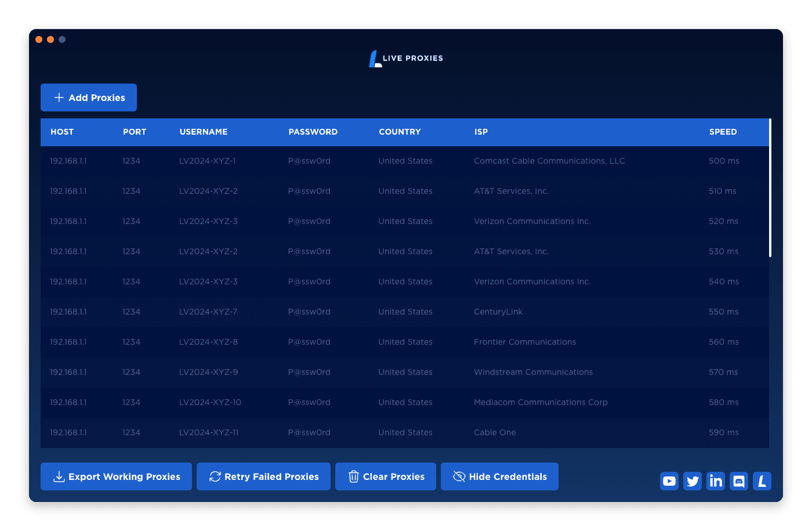Click the Clear Proxies button
This screenshot has height=531, width=812.
click(385, 476)
